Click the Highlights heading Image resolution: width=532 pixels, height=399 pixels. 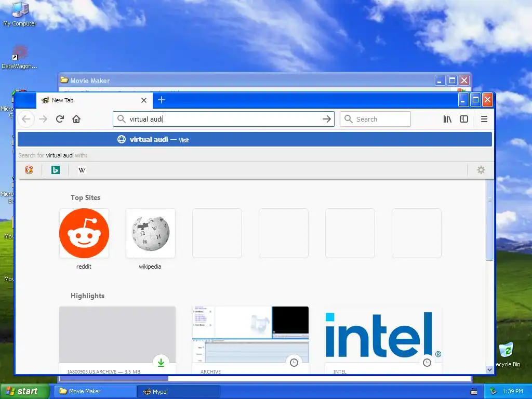87,296
